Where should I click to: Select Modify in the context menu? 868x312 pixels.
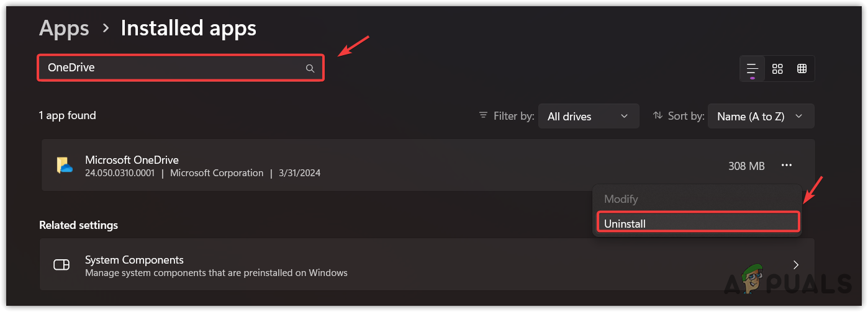[621, 199]
